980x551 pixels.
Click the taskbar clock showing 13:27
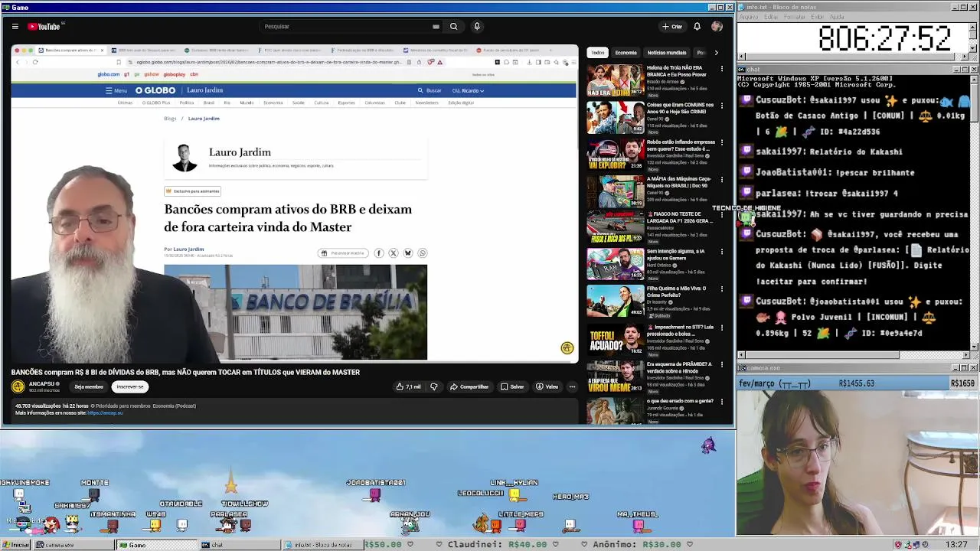pos(956,545)
